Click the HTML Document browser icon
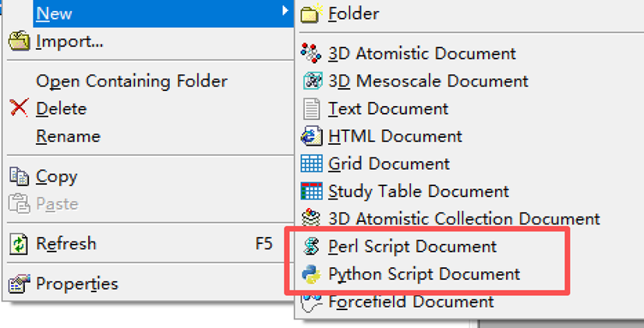 (311, 136)
